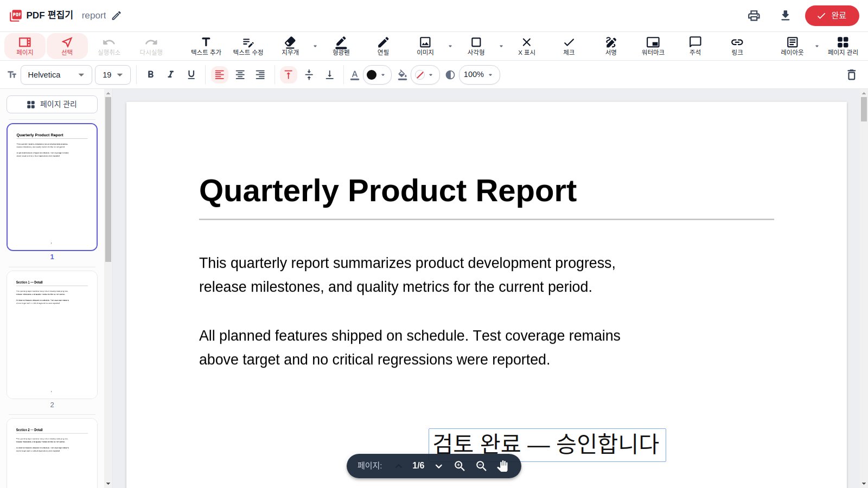Screen dimensions: 868x488
Task: Select the 지우개 eraser tool
Action: pyautogui.click(x=290, y=46)
